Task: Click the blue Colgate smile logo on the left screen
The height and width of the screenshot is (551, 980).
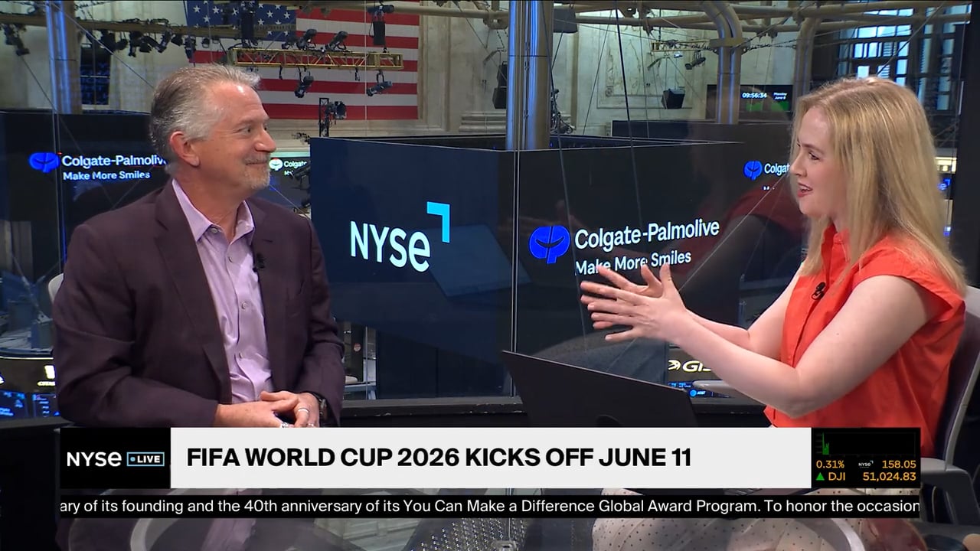Action: (44, 161)
